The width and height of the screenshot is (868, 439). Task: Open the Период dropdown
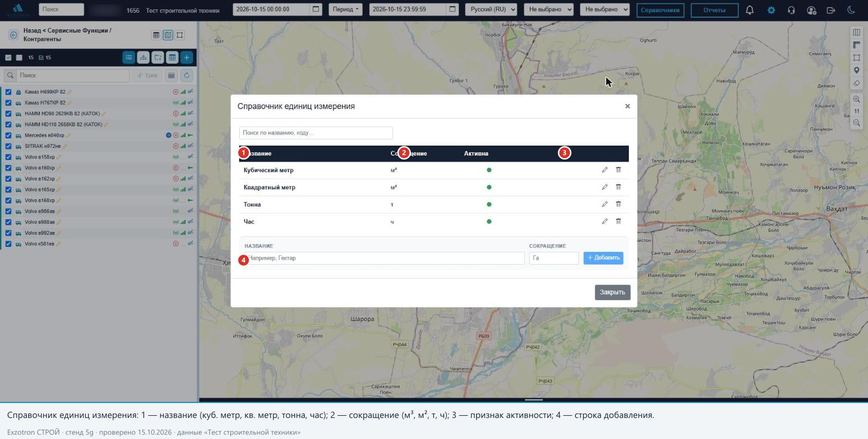tap(346, 9)
